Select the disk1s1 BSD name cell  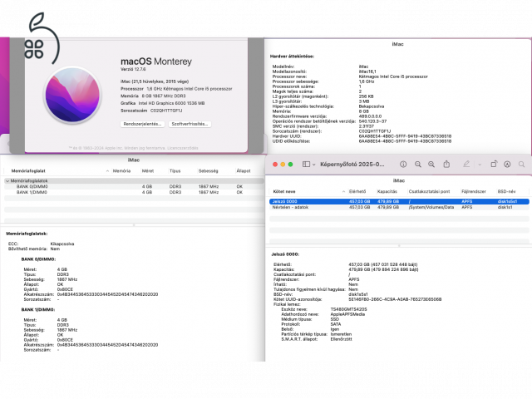[505, 207]
